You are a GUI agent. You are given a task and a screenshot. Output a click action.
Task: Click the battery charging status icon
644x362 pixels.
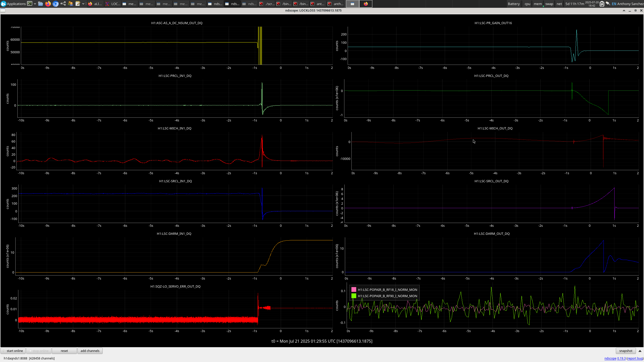point(602,4)
